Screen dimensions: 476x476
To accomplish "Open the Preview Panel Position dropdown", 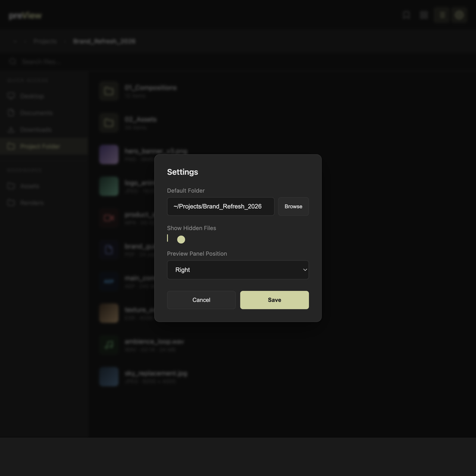I will pyautogui.click(x=237, y=270).
